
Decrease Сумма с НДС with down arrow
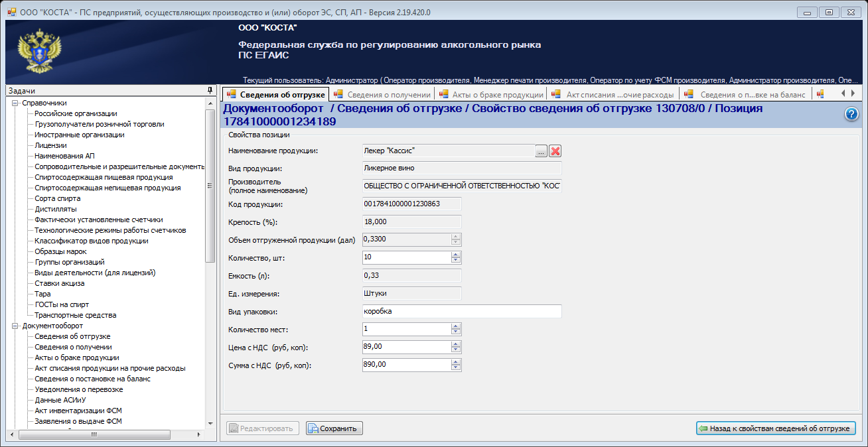[x=456, y=367]
